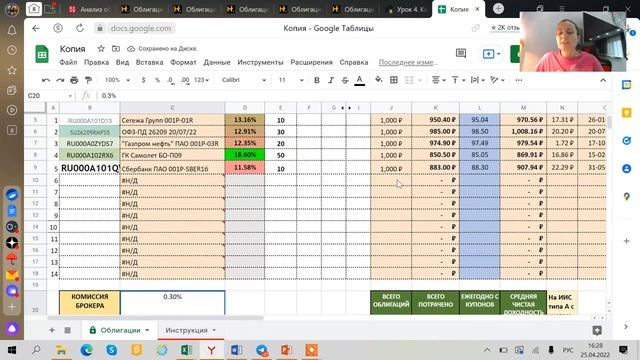640x360 pixels.
Task: Open the Calibri font dropdown
Action: pyautogui.click(x=244, y=80)
